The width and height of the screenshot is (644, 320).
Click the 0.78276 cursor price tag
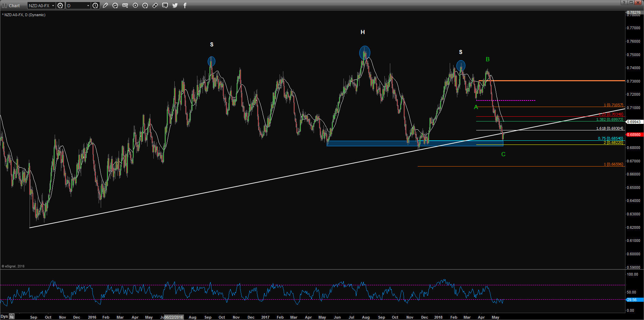click(x=634, y=12)
